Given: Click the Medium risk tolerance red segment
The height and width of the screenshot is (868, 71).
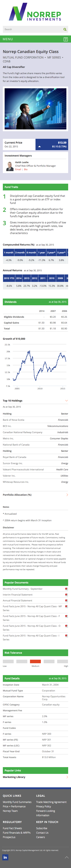Looking at the screenshot, I should 35,661.
